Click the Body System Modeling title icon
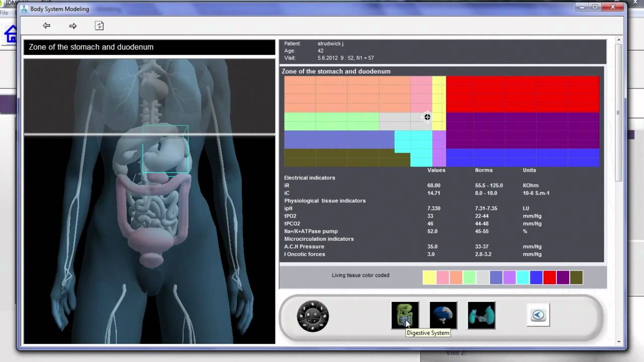 coord(24,9)
